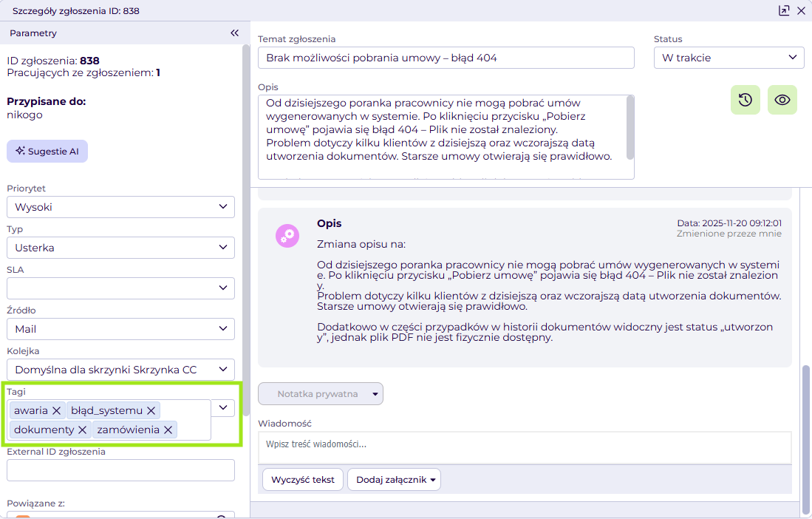Open the Kolejka queue dropdown
812x519 pixels.
(120, 370)
